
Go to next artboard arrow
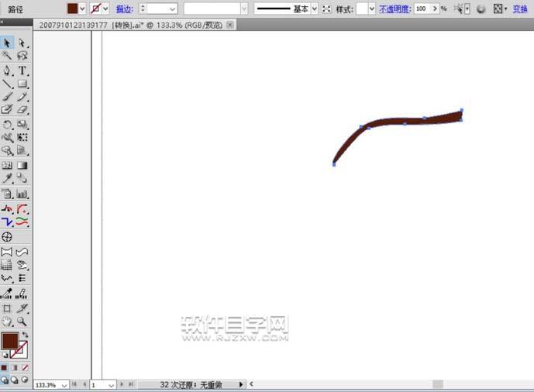coord(122,384)
